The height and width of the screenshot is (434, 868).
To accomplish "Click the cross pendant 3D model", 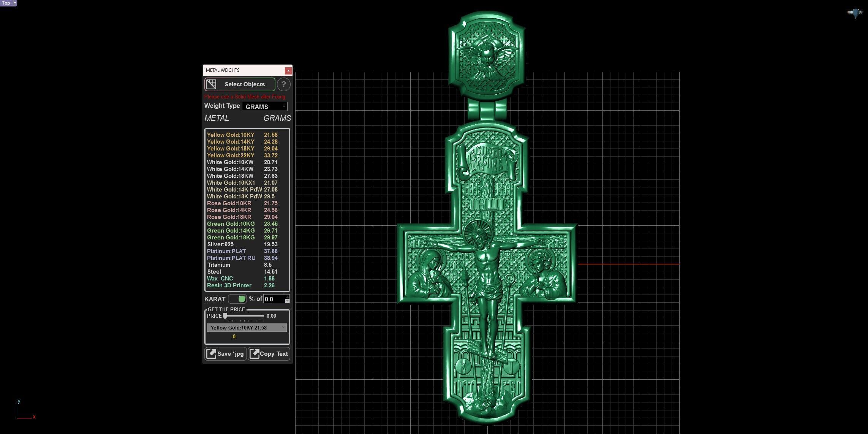I will click(487, 272).
